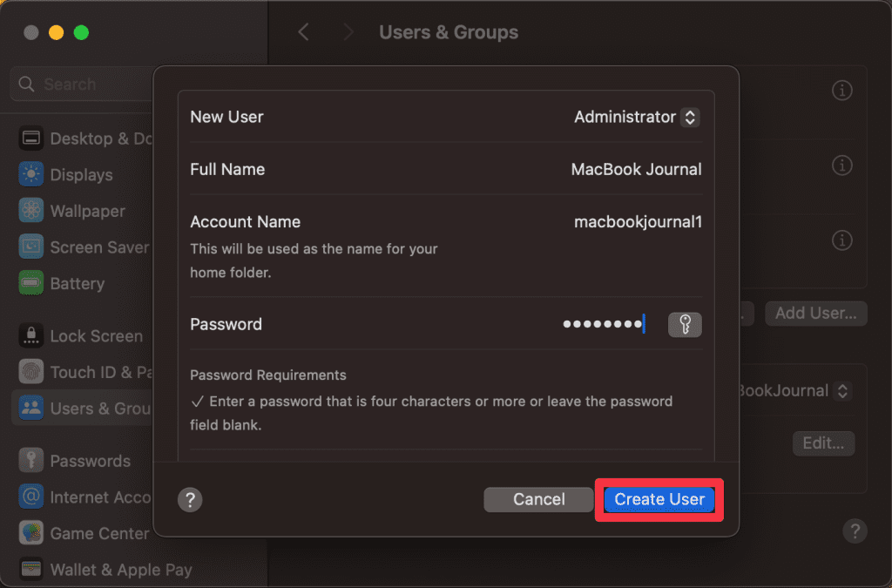Select the Battery sidebar item
The width and height of the screenshot is (892, 588).
[77, 284]
